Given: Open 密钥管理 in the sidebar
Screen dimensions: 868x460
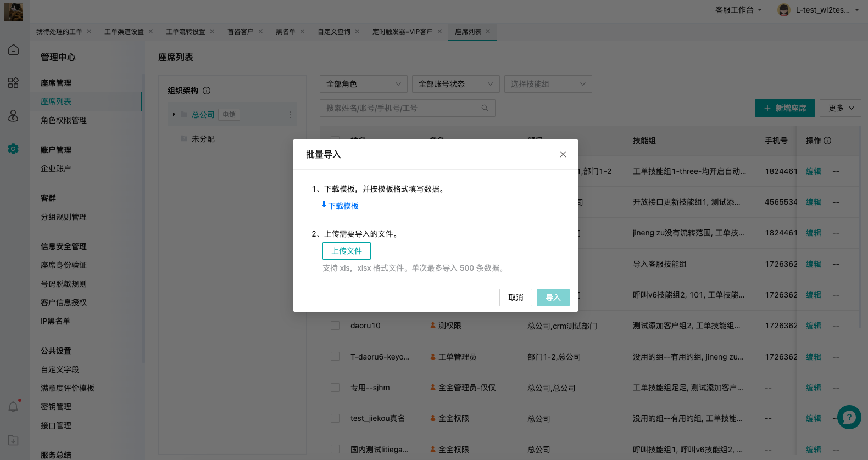Looking at the screenshot, I should click(x=56, y=407).
